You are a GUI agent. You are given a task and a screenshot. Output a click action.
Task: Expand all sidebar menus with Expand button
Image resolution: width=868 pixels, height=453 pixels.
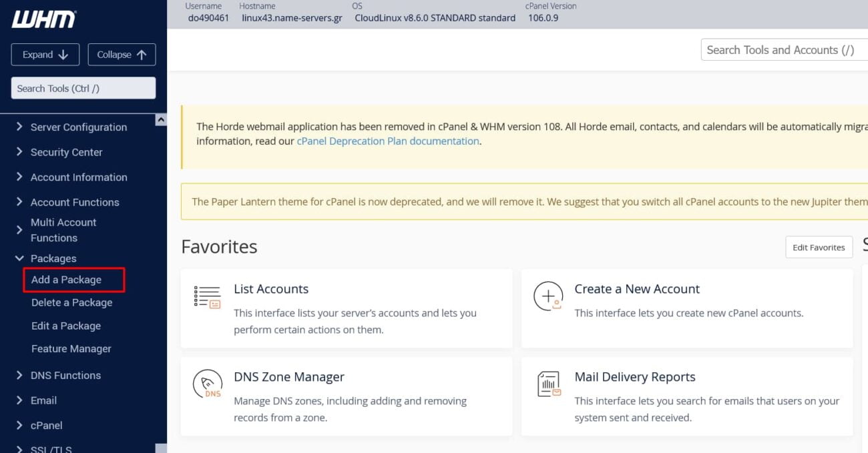click(45, 55)
